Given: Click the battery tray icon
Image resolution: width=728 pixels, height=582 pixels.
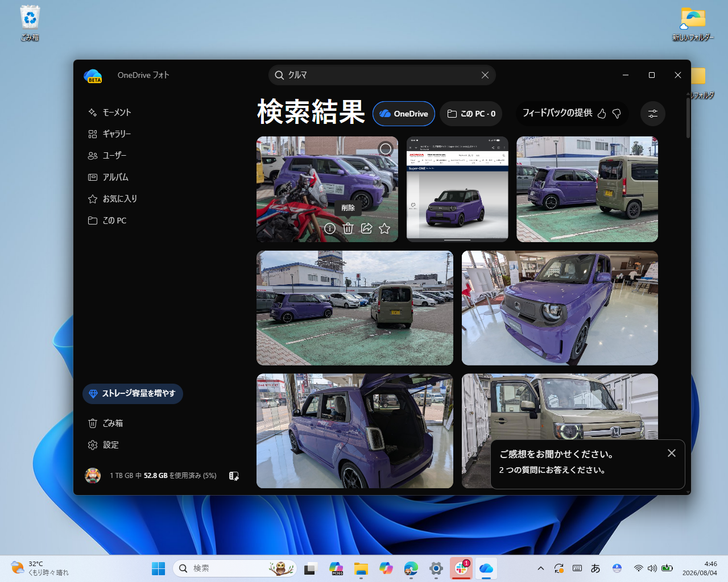Looking at the screenshot, I should click(667, 568).
